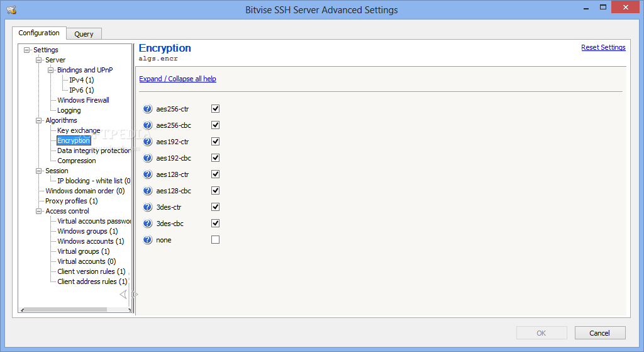Select the Access control tree label
The width and height of the screenshot is (644, 352).
pos(67,211)
